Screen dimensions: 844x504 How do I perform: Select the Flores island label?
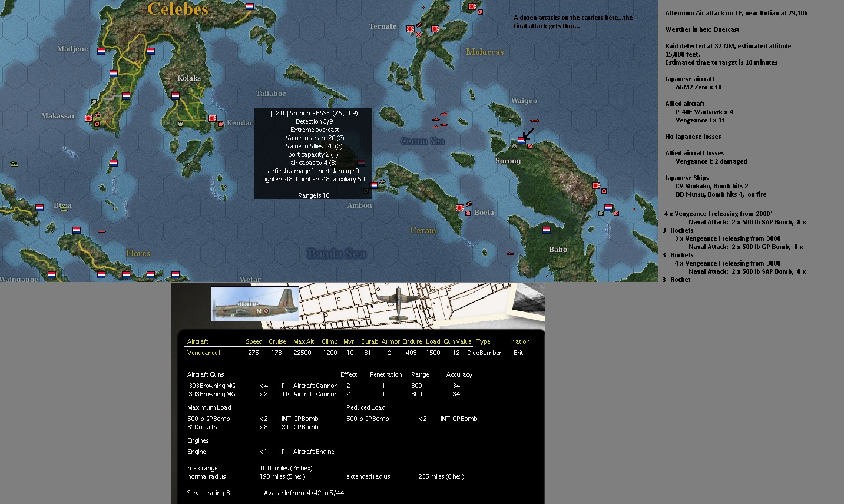pyautogui.click(x=138, y=253)
